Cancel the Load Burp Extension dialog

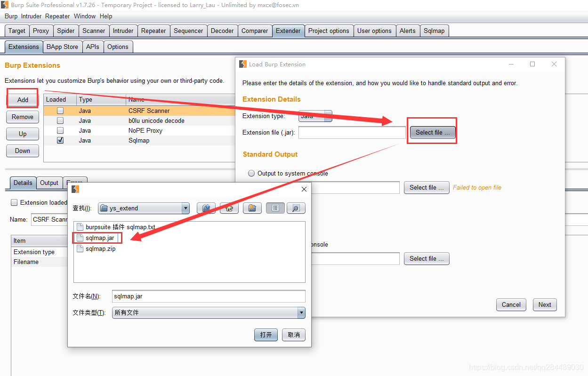coord(511,304)
